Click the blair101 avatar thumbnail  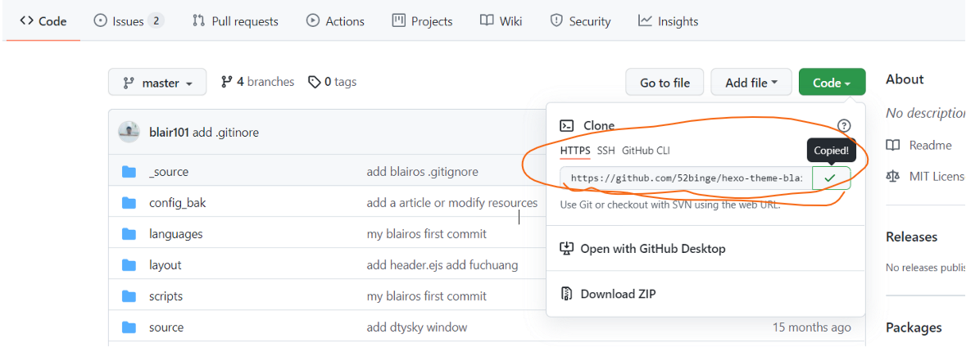pos(129,132)
